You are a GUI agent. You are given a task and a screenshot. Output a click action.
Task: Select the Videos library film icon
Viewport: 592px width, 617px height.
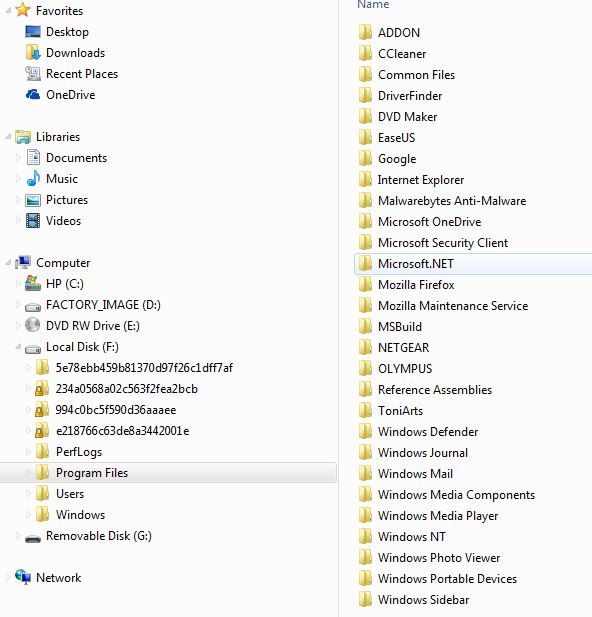click(x=33, y=221)
